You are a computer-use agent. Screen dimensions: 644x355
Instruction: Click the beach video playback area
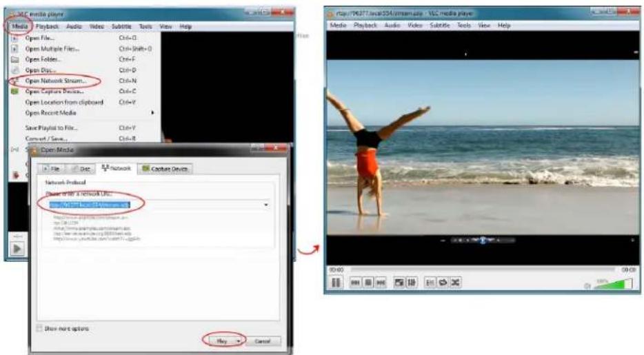(483, 147)
